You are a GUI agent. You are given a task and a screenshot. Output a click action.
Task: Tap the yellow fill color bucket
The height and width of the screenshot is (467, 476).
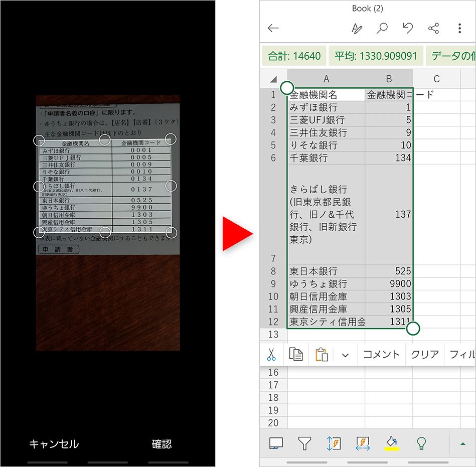(392, 443)
